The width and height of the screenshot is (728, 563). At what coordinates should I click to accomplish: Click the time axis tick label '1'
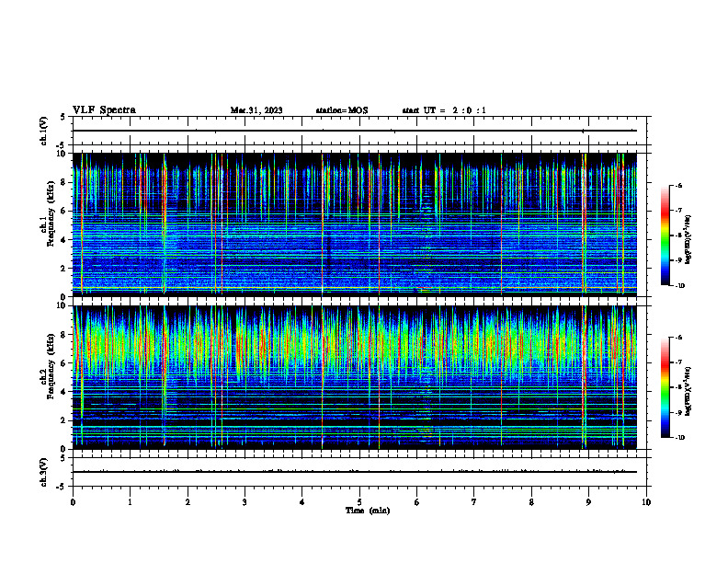coord(130,502)
